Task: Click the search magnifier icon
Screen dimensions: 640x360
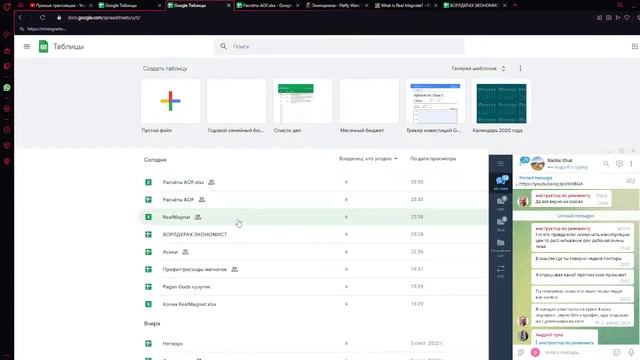Action: click(223, 47)
